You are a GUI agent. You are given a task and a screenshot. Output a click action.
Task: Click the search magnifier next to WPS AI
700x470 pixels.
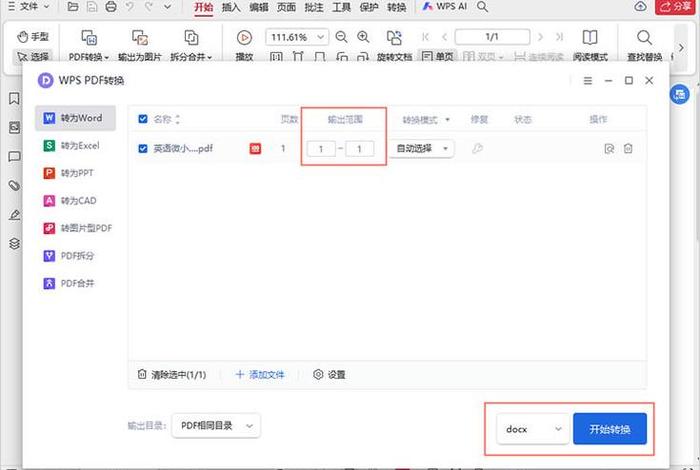tap(483, 7)
